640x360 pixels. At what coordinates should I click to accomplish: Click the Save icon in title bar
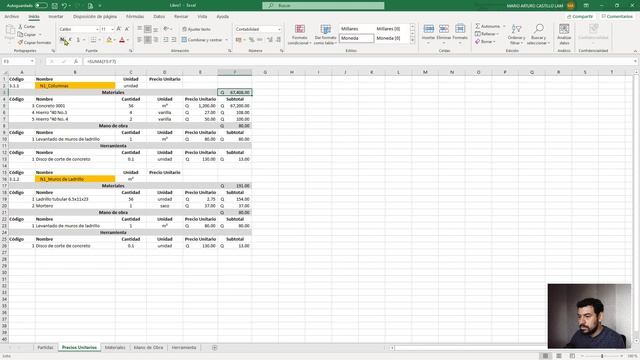click(55, 6)
